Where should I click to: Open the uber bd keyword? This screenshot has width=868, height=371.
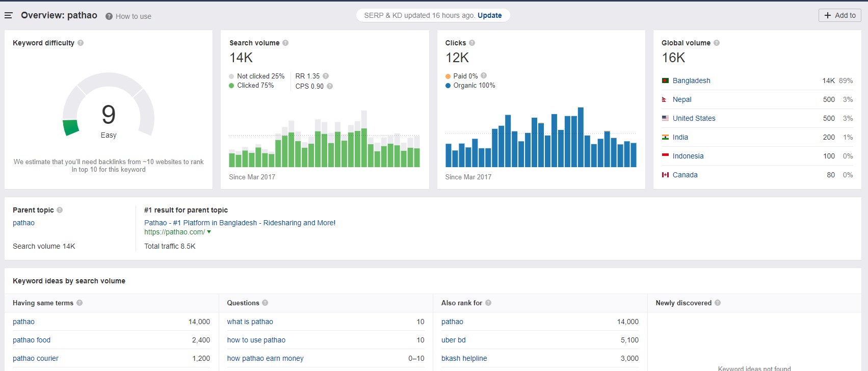click(453, 340)
